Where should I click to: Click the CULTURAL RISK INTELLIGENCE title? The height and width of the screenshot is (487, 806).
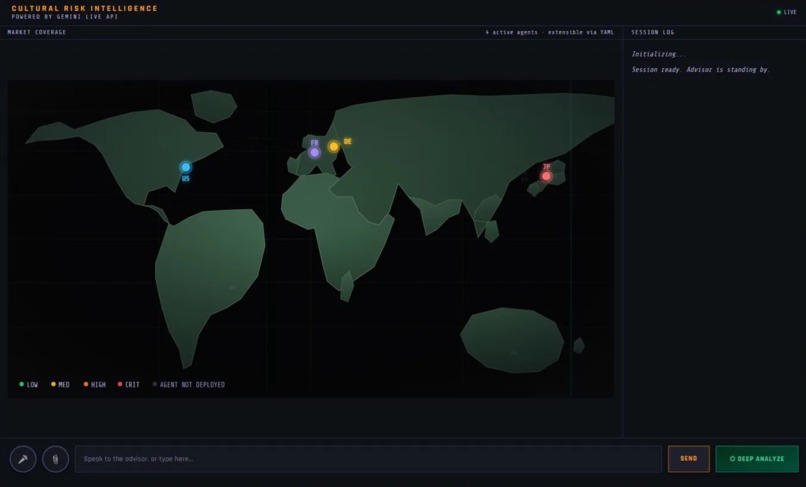click(x=84, y=8)
